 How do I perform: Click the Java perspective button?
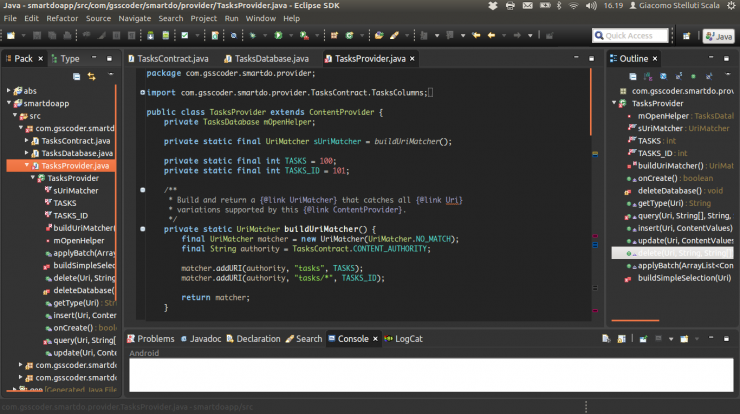click(719, 36)
